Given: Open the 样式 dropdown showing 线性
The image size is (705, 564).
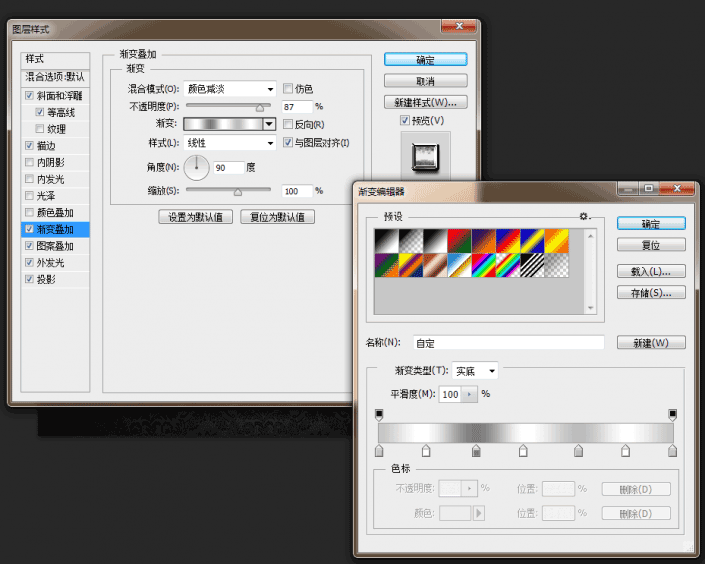Looking at the screenshot, I should 230,143.
